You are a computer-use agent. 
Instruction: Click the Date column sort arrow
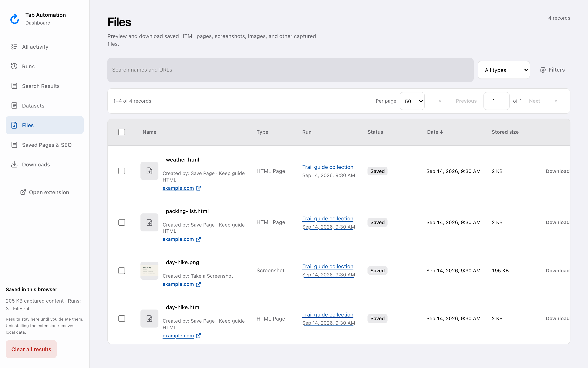point(442,132)
